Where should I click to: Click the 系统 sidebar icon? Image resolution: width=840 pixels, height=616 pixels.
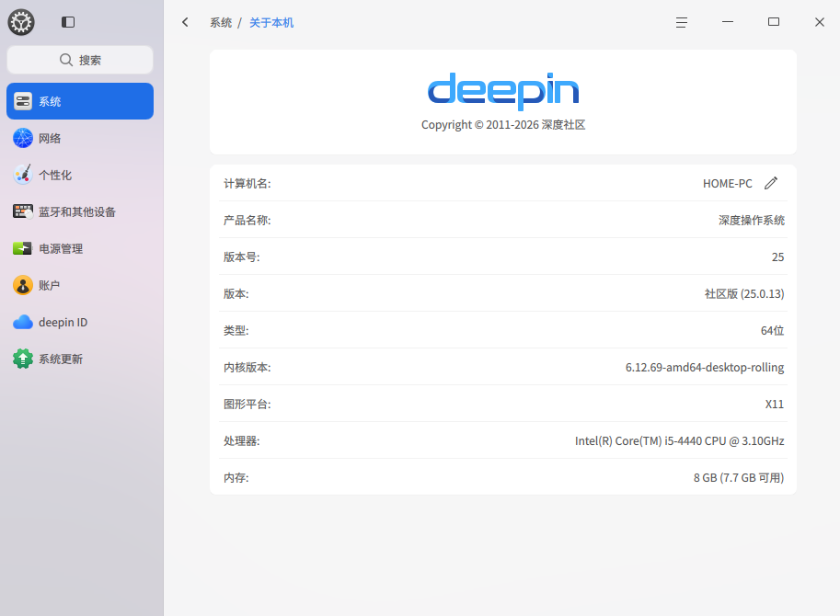pyautogui.click(x=23, y=101)
